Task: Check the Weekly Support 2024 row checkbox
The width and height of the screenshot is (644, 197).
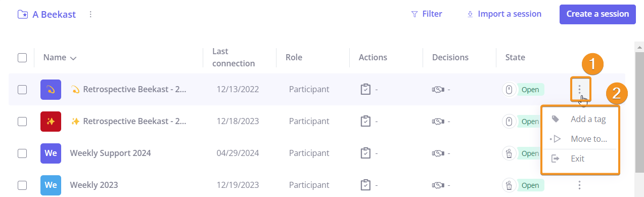Action: [x=22, y=153]
